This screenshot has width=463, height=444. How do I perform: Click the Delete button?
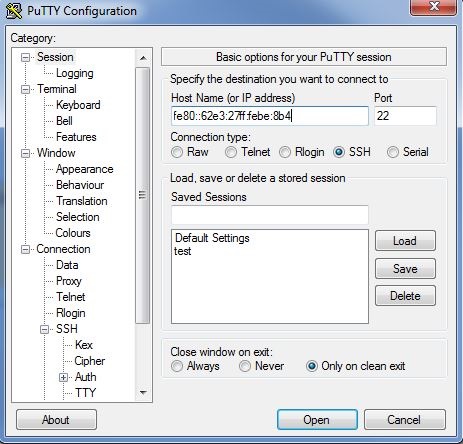click(x=405, y=296)
